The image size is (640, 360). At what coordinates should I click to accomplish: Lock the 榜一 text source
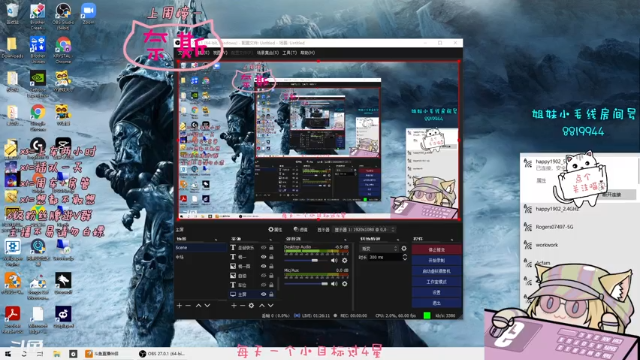(x=271, y=257)
